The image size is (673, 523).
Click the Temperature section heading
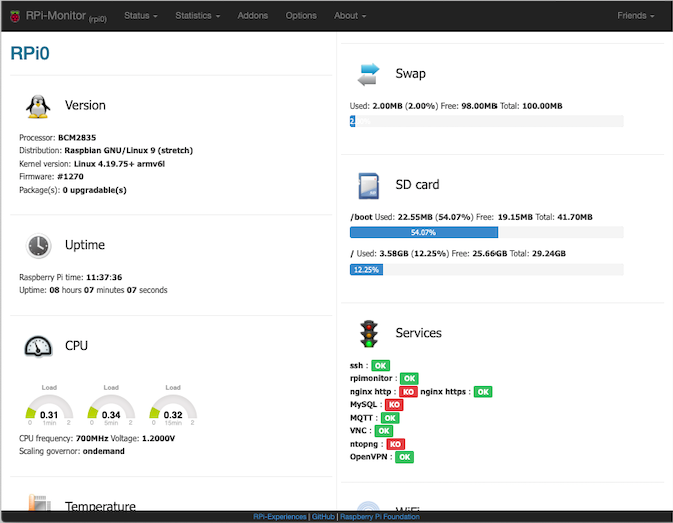100,506
